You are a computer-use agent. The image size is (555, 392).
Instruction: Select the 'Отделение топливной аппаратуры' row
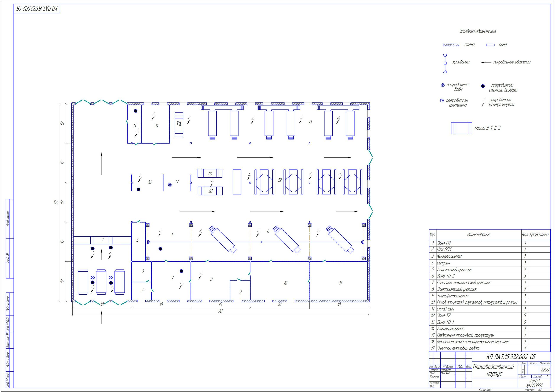coord(490,335)
